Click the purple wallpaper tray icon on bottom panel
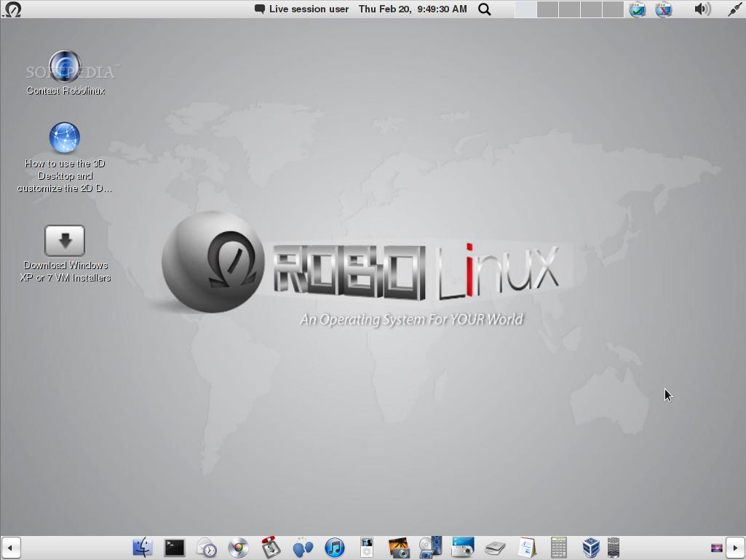 tap(716, 548)
